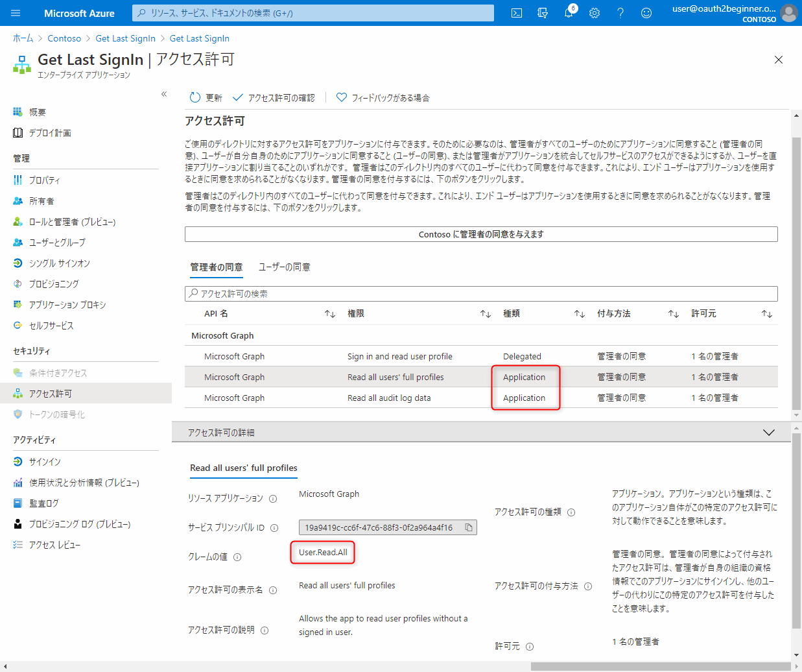Screen dimensions: 802x672
Task: Close the Get Last SignIn blade
Action: (779, 60)
